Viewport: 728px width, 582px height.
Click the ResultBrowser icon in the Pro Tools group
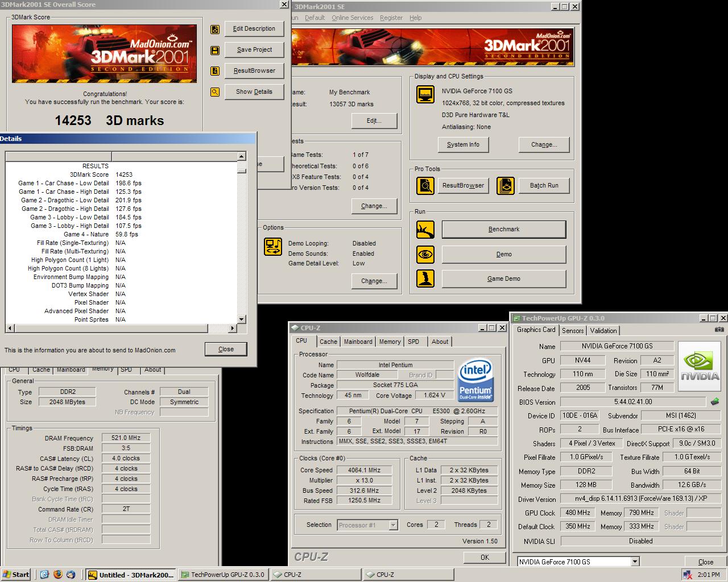[425, 185]
